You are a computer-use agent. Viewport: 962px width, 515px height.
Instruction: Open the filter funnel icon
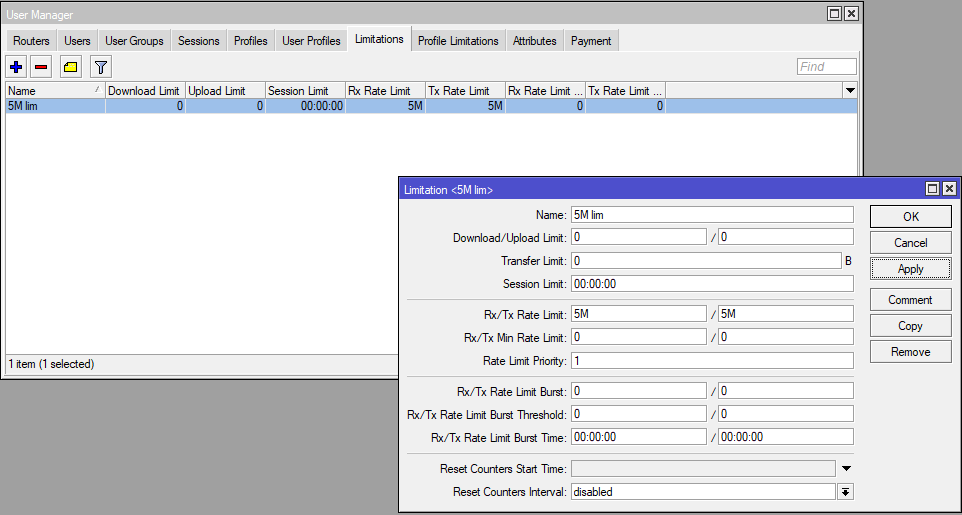click(x=101, y=66)
